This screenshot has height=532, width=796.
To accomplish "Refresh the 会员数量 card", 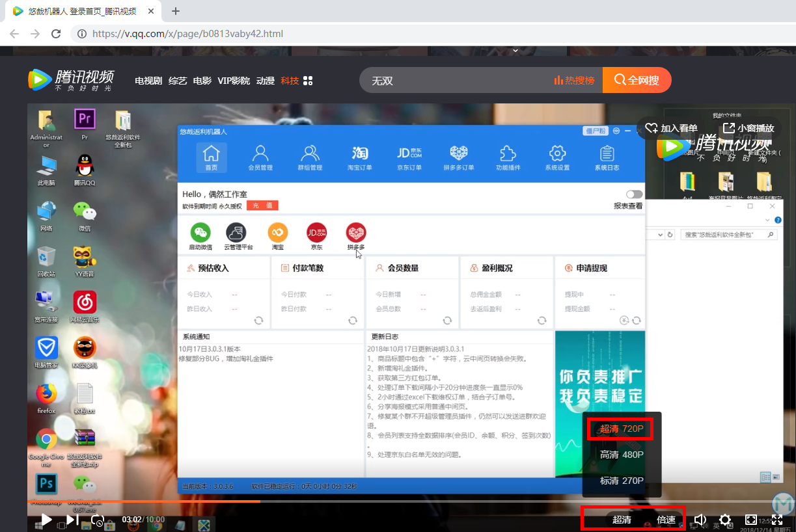I will click(x=447, y=321).
